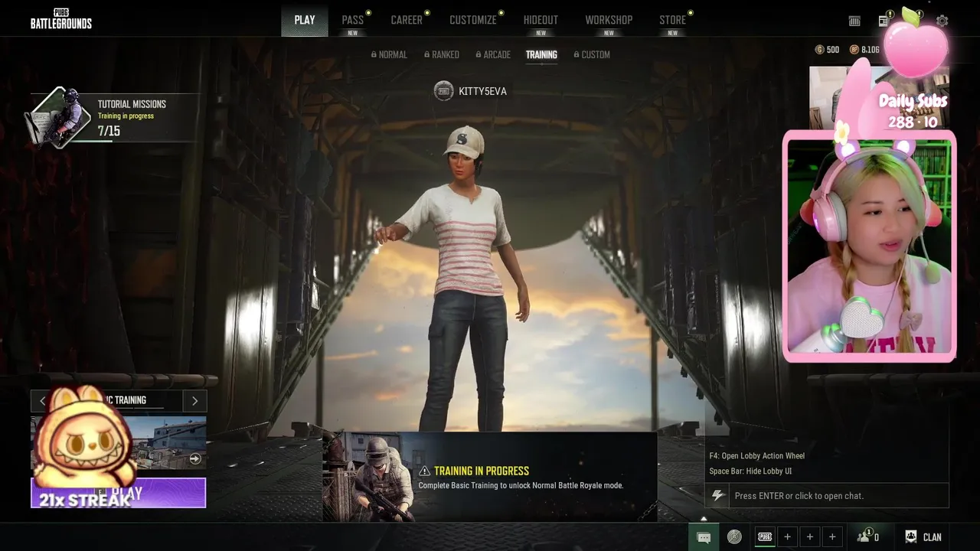Viewport: 980px width, 551px height.
Task: Toggle the chat window icon
Action: point(704,537)
